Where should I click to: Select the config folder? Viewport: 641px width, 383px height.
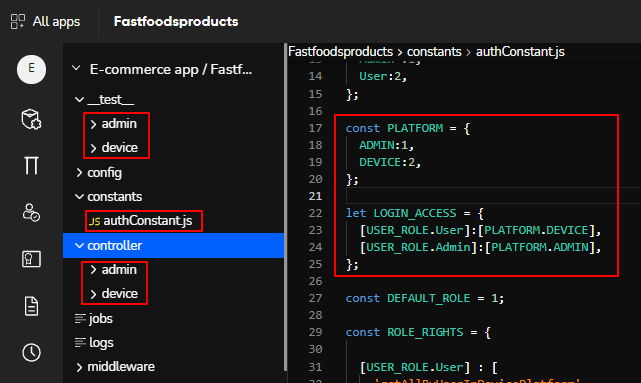pyautogui.click(x=104, y=172)
